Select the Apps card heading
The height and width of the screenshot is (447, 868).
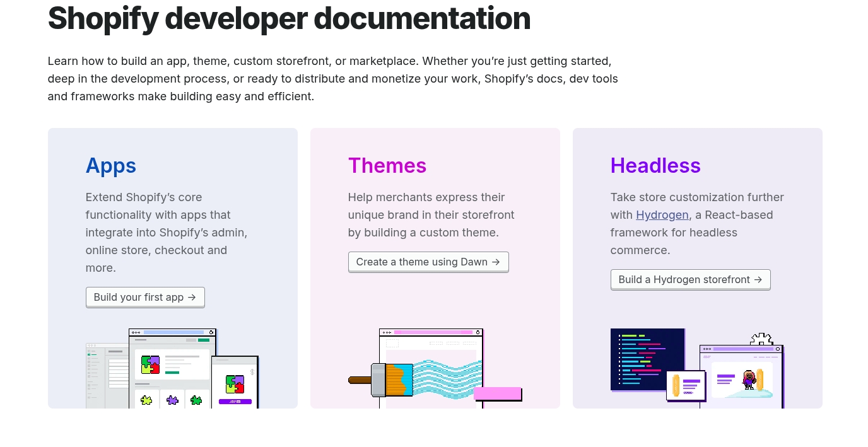[111, 165]
